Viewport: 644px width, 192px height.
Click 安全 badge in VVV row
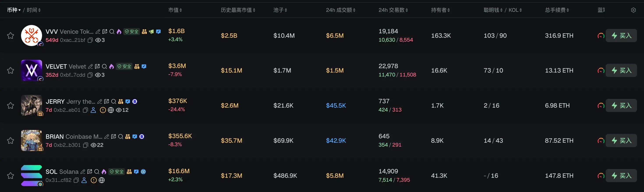click(132, 32)
